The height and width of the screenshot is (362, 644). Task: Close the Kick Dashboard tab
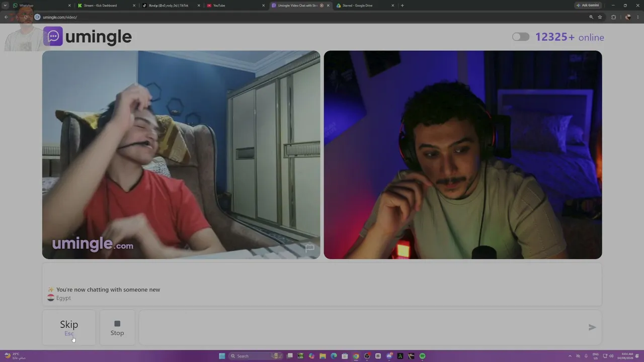click(134, 6)
